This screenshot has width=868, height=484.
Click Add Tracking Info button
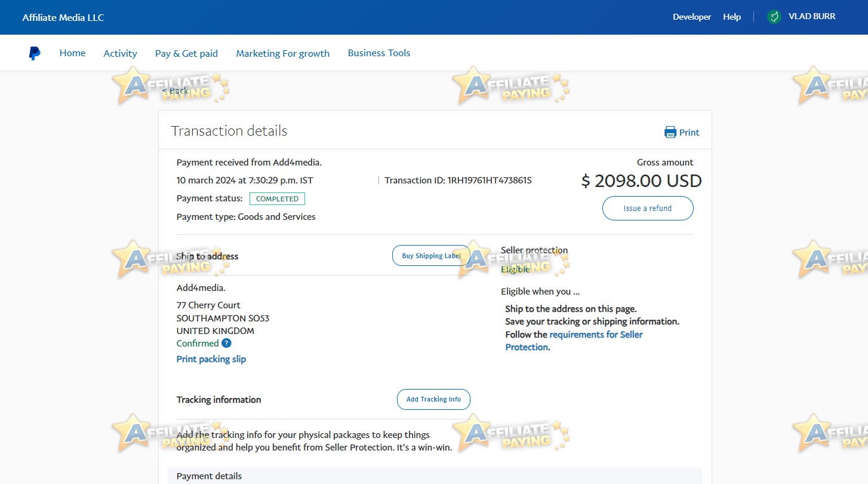point(433,399)
